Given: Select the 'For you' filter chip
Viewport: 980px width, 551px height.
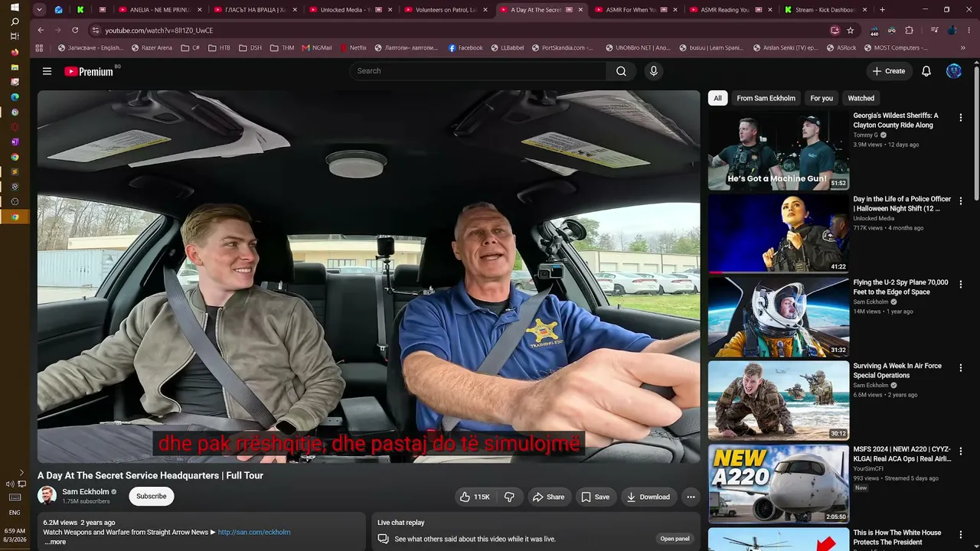Looking at the screenshot, I should tap(822, 98).
